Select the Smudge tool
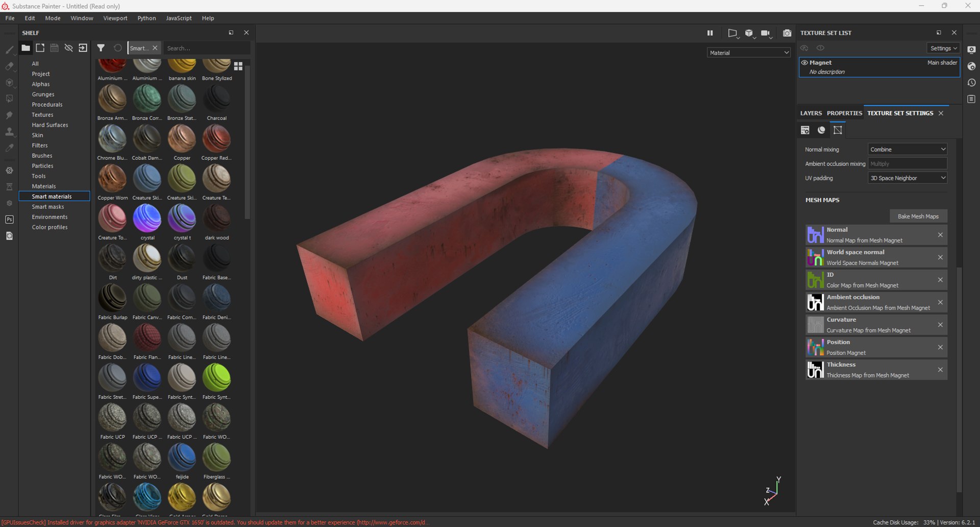The height and width of the screenshot is (527, 980). click(9, 115)
